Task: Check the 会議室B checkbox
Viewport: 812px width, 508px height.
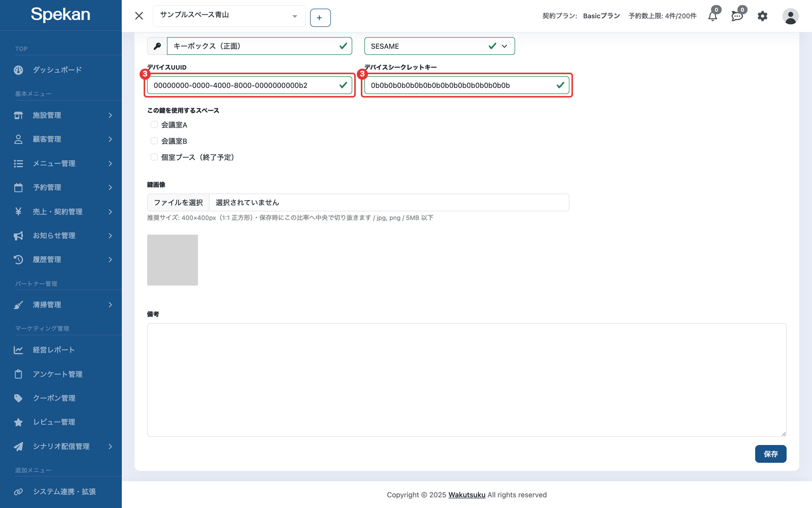Action: click(x=154, y=141)
